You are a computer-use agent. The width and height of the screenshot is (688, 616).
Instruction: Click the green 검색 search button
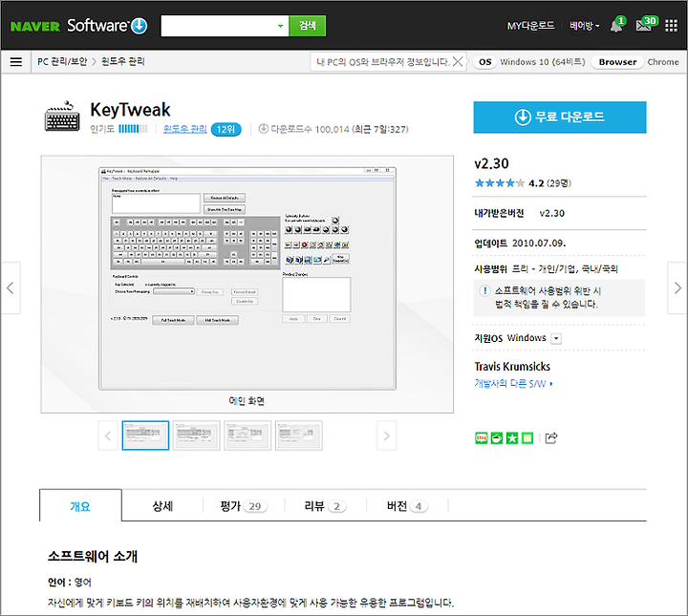point(307,26)
